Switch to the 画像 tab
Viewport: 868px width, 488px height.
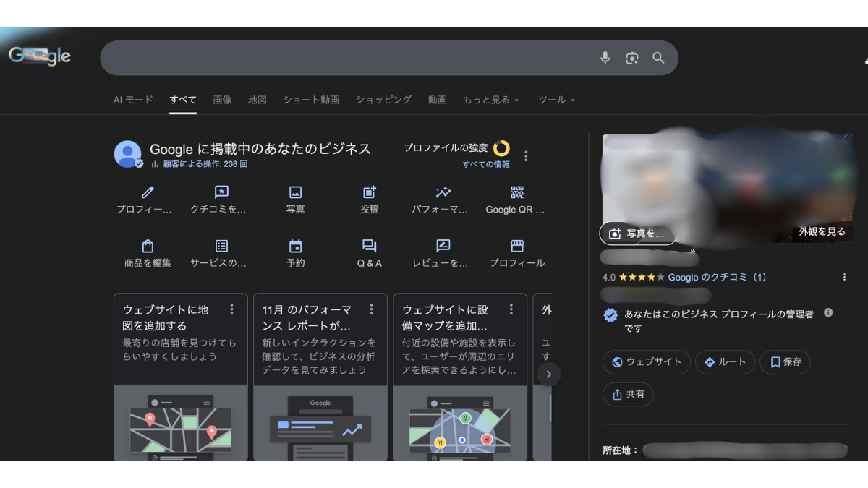222,100
